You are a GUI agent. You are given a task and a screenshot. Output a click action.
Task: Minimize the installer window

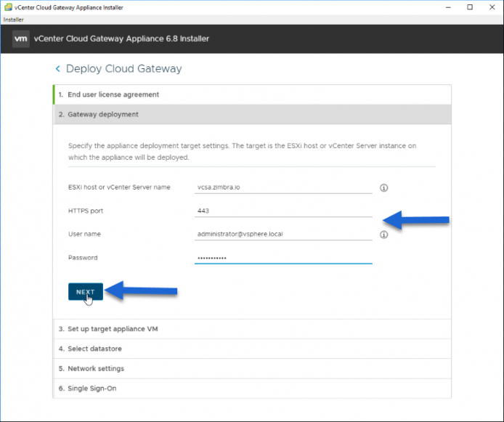[448, 7]
